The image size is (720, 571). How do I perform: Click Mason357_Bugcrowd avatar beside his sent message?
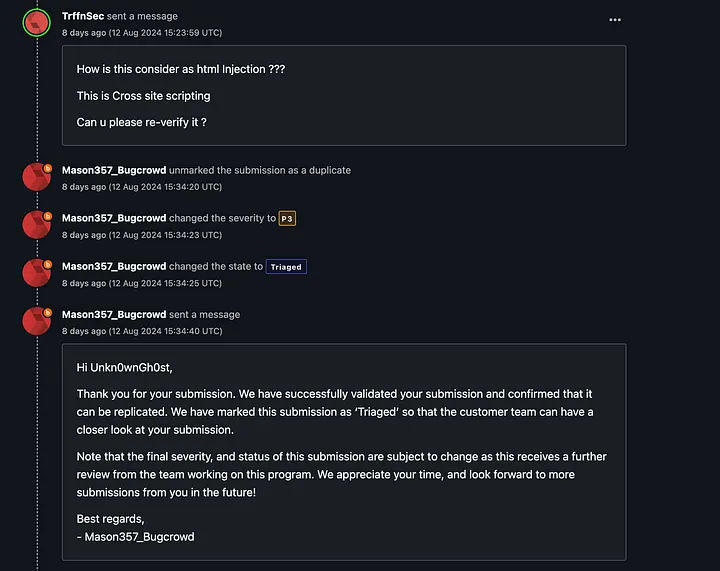(x=37, y=321)
